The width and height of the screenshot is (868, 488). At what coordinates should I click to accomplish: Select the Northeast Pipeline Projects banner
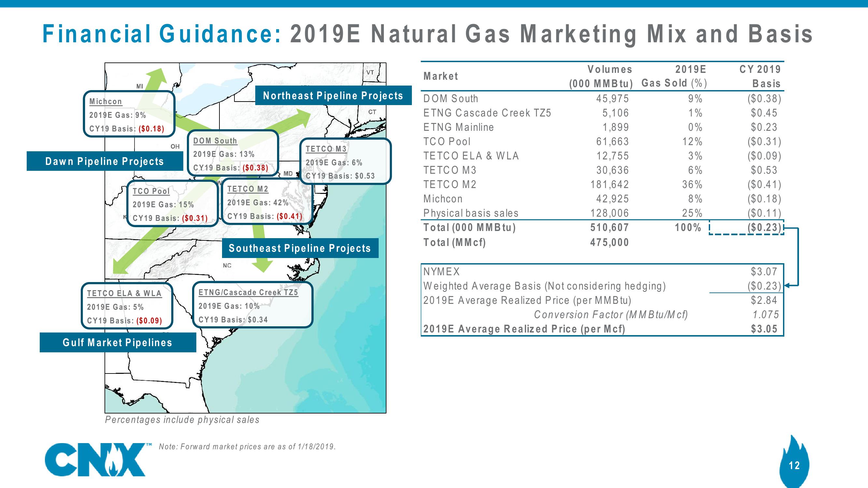click(333, 95)
